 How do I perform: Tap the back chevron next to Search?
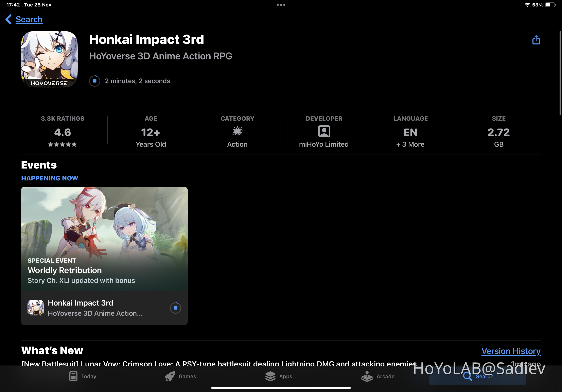pyautogui.click(x=8, y=19)
